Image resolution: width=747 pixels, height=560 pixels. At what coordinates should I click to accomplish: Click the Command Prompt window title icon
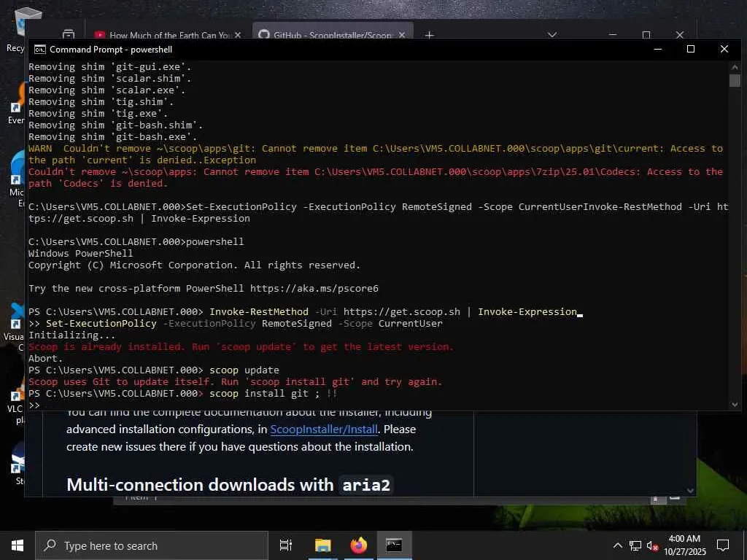pos(40,50)
